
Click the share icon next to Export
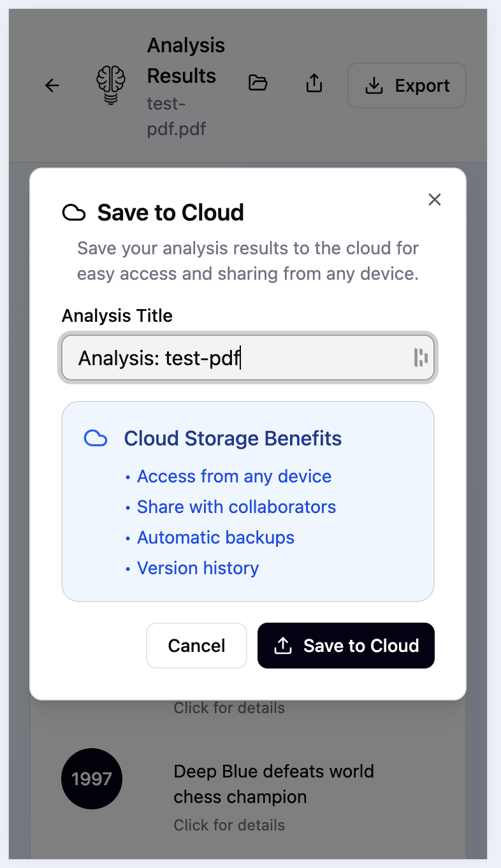click(314, 83)
